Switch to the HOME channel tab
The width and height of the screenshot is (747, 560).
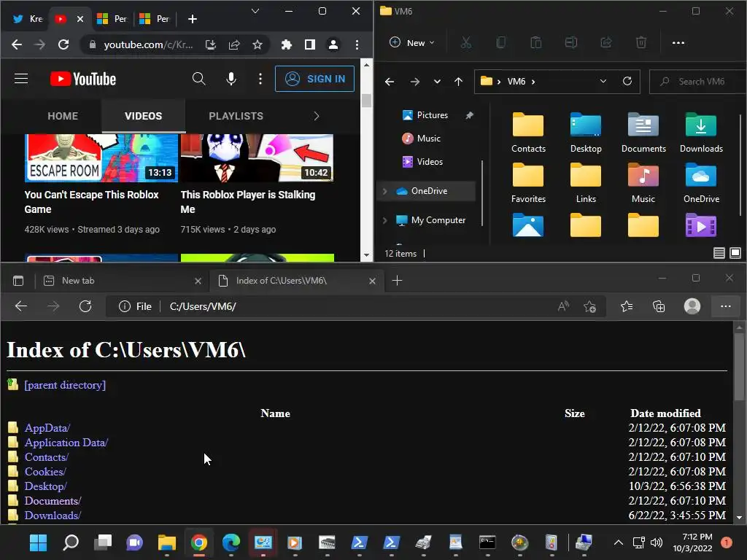63,116
